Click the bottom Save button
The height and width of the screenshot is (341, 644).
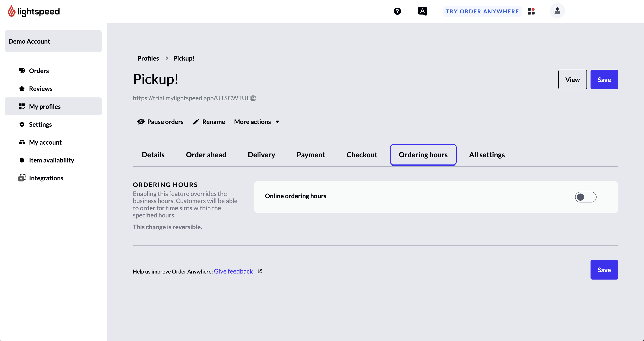(x=604, y=270)
